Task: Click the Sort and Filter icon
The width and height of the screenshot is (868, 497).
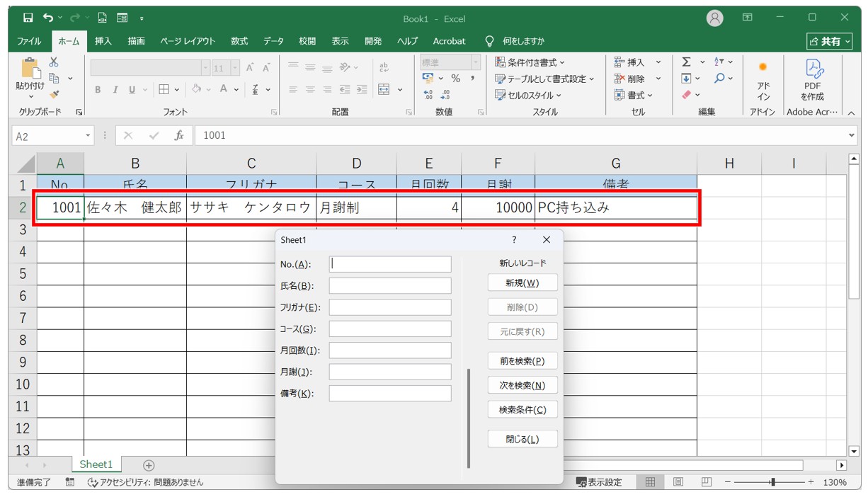Action: (x=719, y=62)
